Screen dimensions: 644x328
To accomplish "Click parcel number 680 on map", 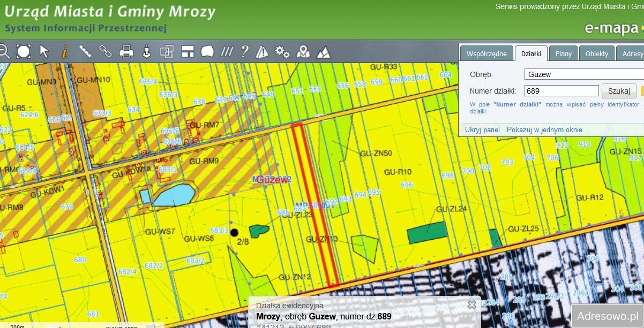I will [80, 260].
